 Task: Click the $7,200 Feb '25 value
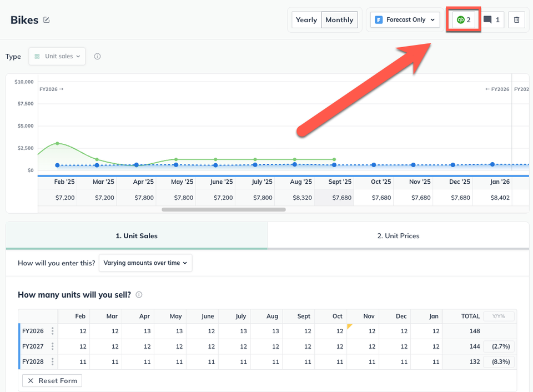pyautogui.click(x=65, y=198)
